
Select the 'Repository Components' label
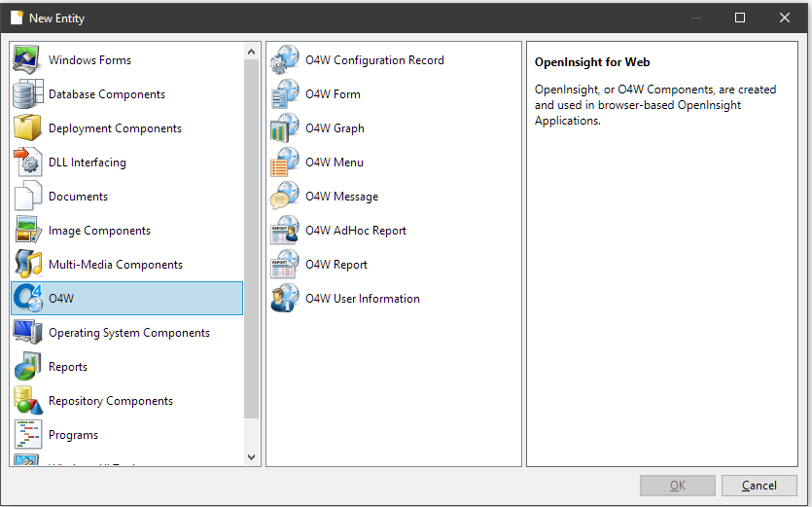[x=111, y=401]
